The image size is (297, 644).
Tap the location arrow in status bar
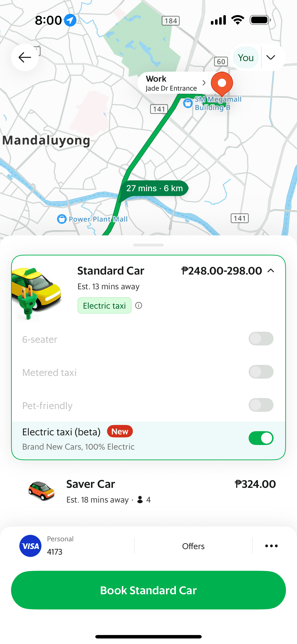tap(70, 20)
